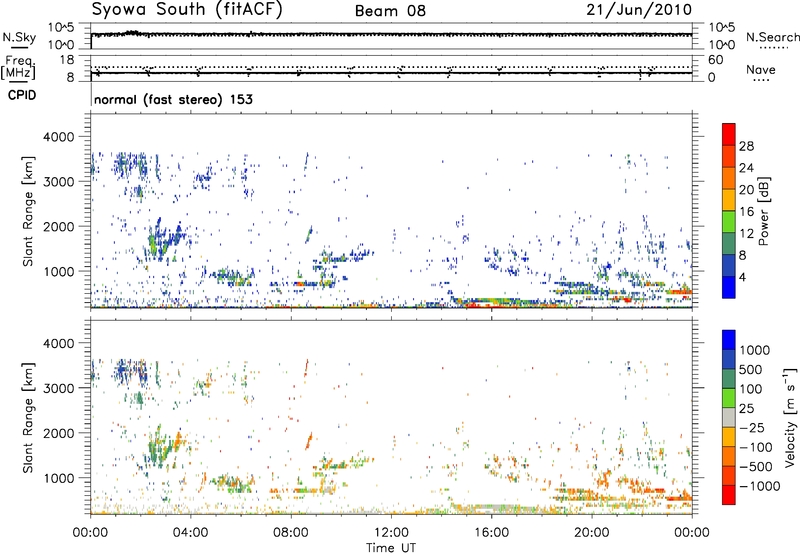
Task: Click the blue bottom of the Power color bar
Action: coord(729,287)
